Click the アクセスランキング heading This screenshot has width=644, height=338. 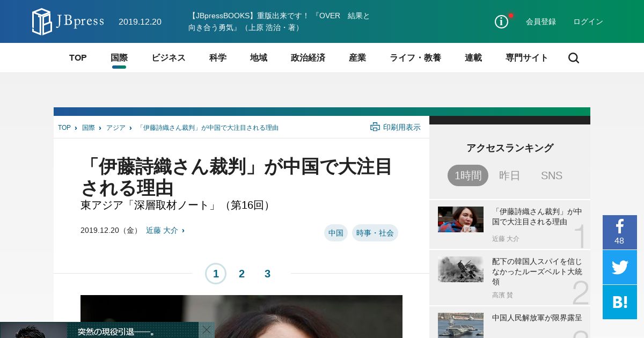[510, 148]
